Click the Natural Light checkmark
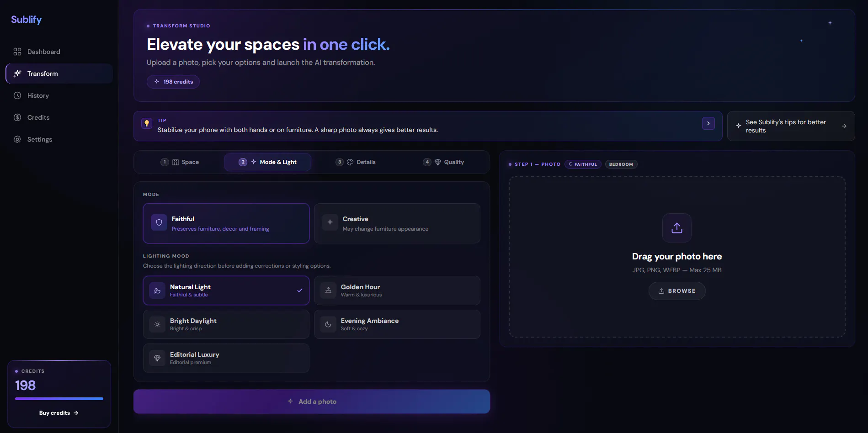The image size is (868, 433). (300, 290)
